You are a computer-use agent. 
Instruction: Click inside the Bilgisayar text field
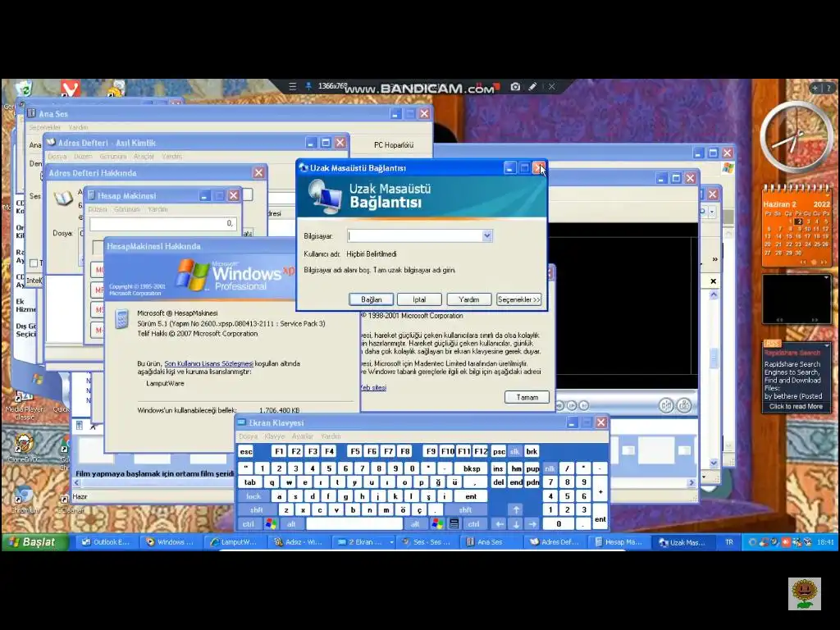point(415,235)
